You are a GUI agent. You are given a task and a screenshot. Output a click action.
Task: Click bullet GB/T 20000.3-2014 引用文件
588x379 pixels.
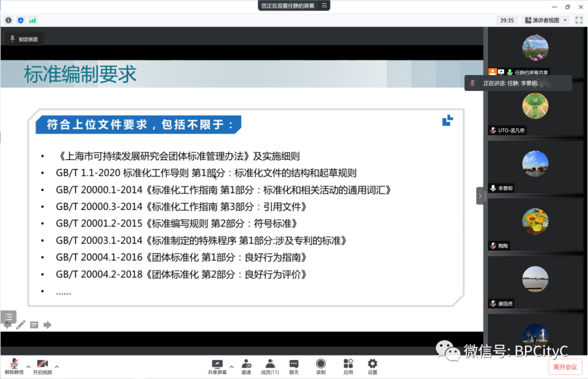click(x=181, y=207)
